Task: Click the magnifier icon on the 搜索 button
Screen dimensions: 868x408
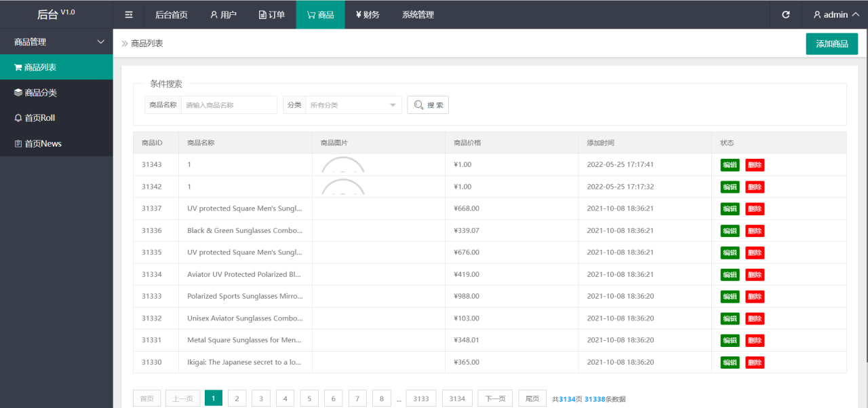Action: pyautogui.click(x=418, y=105)
